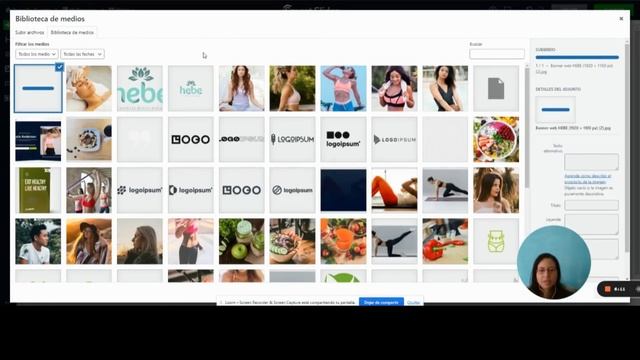Select the green body outline icon thumbnail
The height and width of the screenshot is (360, 640).
coord(496,241)
